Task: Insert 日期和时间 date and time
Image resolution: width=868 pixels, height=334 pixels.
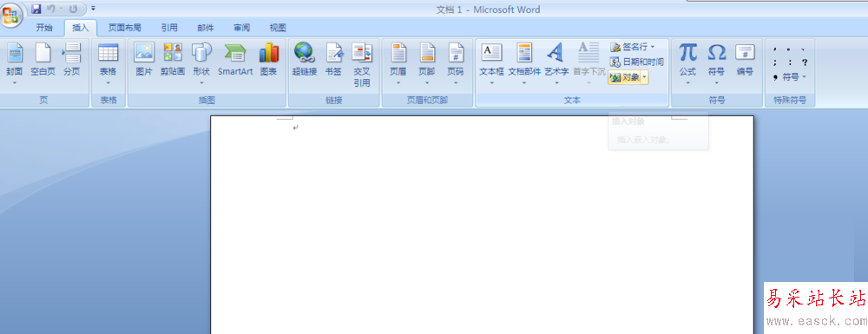Action: click(x=636, y=62)
